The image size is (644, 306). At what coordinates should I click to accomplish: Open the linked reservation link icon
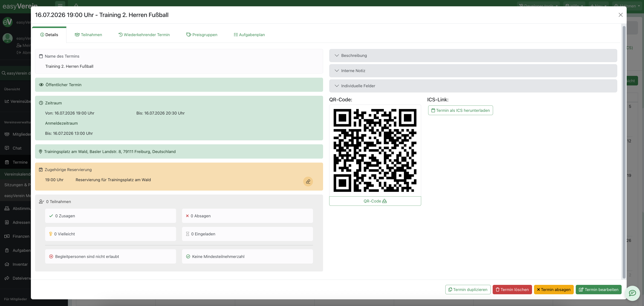coord(308,182)
